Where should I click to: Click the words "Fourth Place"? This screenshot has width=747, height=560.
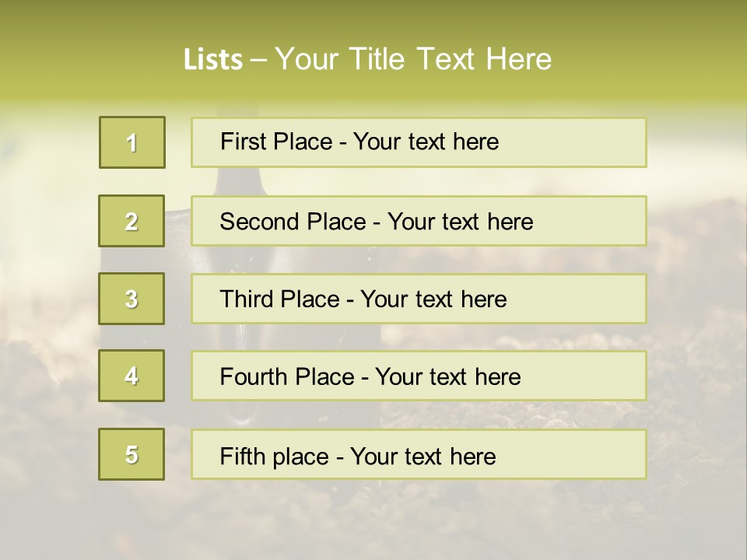[286, 377]
